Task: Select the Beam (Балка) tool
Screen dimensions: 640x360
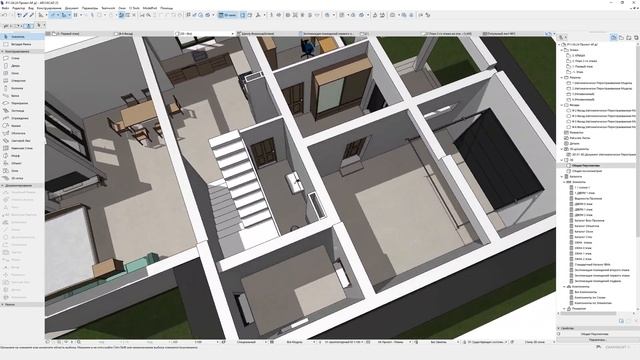Action: click(x=22, y=96)
